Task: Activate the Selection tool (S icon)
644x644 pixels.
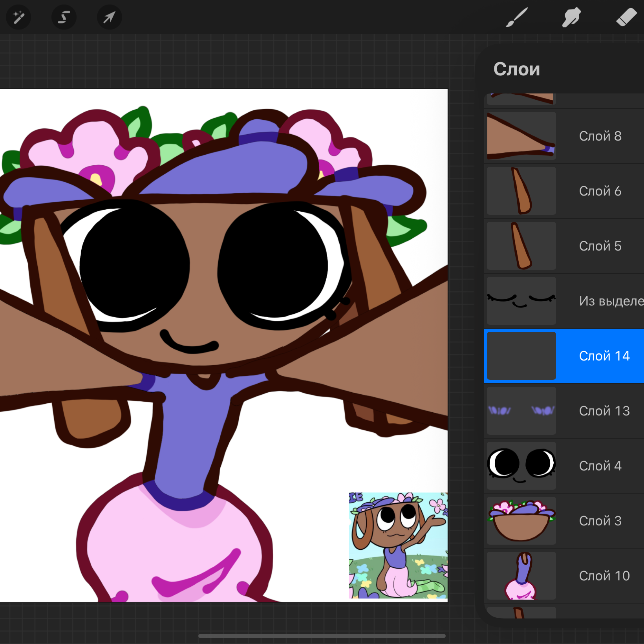Action: [x=64, y=17]
